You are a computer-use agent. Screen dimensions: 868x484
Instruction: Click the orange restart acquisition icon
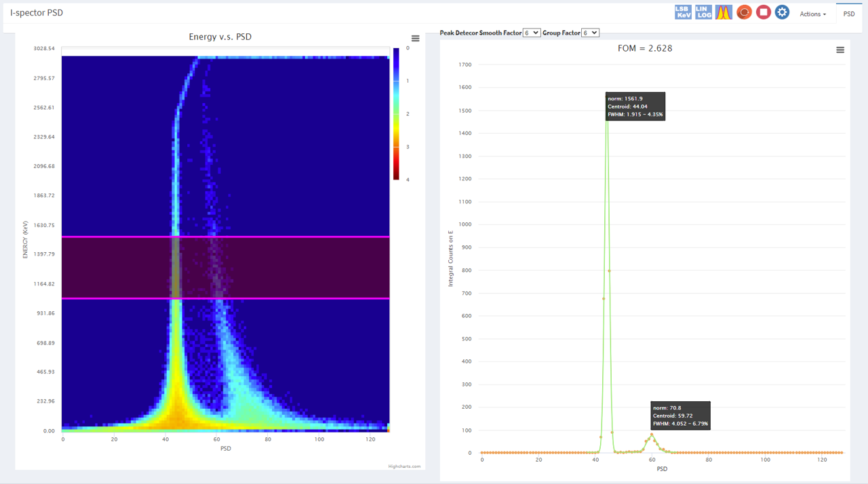tap(744, 12)
